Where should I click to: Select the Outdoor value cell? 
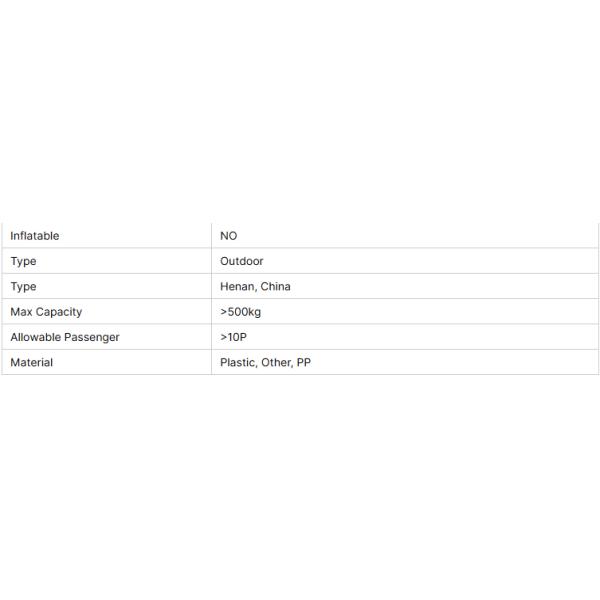(x=241, y=261)
